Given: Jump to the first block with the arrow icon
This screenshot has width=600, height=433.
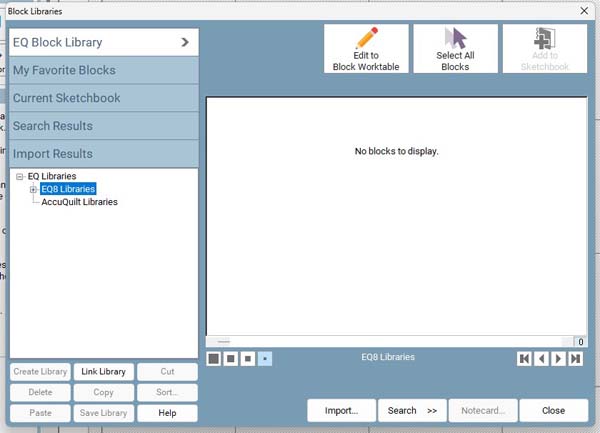Looking at the screenshot, I should 524,358.
